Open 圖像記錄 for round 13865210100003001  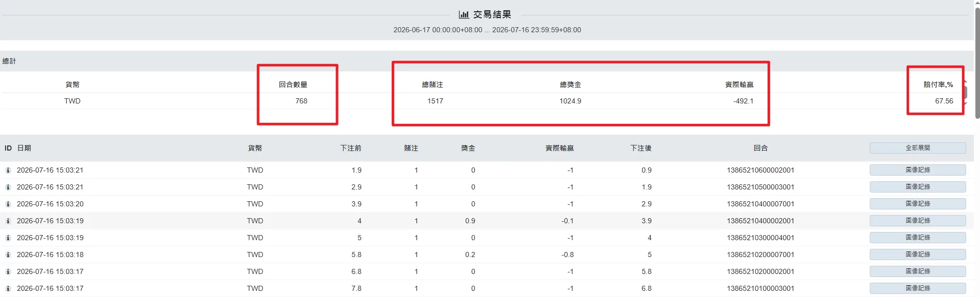[x=917, y=288]
